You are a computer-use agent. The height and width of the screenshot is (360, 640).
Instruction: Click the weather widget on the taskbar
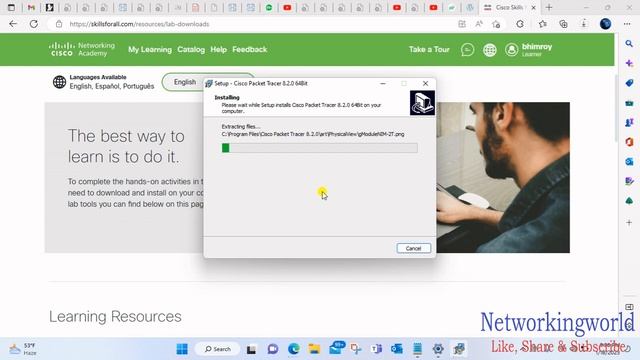click(23, 349)
